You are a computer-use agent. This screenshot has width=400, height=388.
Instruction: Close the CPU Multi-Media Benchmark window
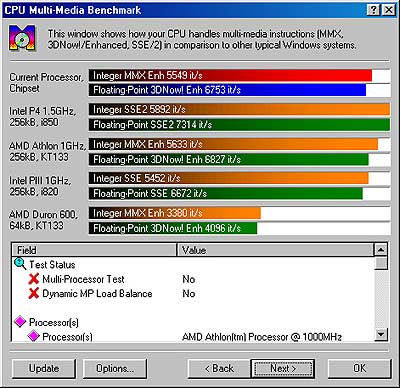388,10
